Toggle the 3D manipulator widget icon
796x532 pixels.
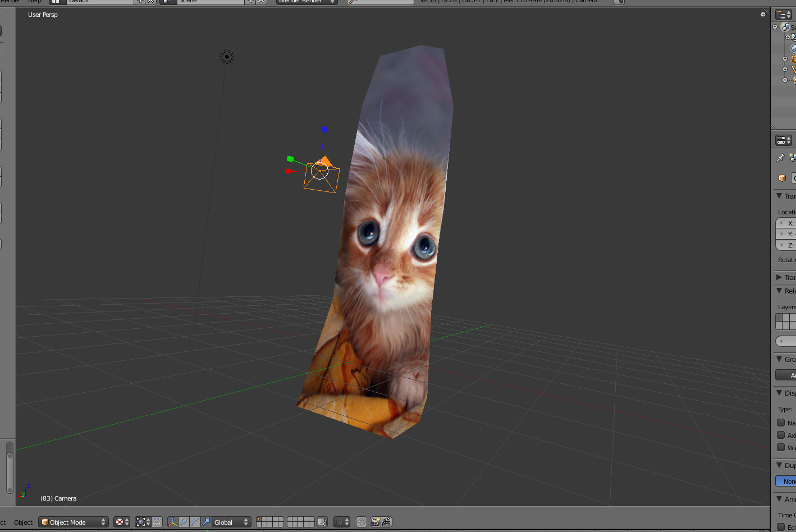173,522
